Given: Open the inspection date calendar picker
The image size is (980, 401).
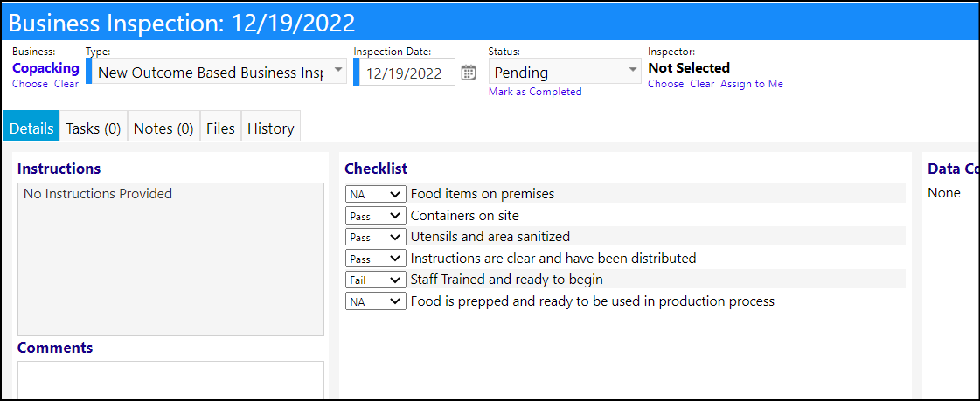Looking at the screenshot, I should [468, 73].
